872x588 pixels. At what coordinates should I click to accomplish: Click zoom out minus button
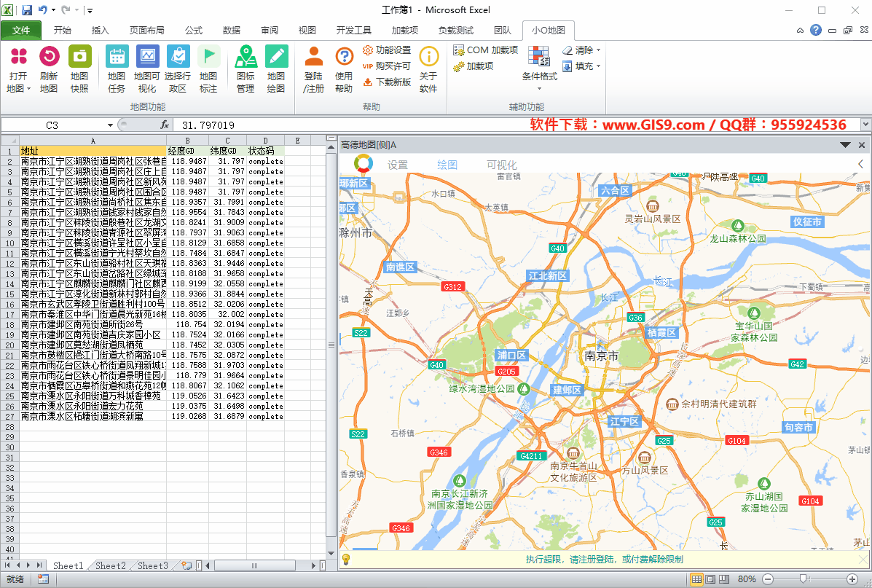[x=768, y=579]
